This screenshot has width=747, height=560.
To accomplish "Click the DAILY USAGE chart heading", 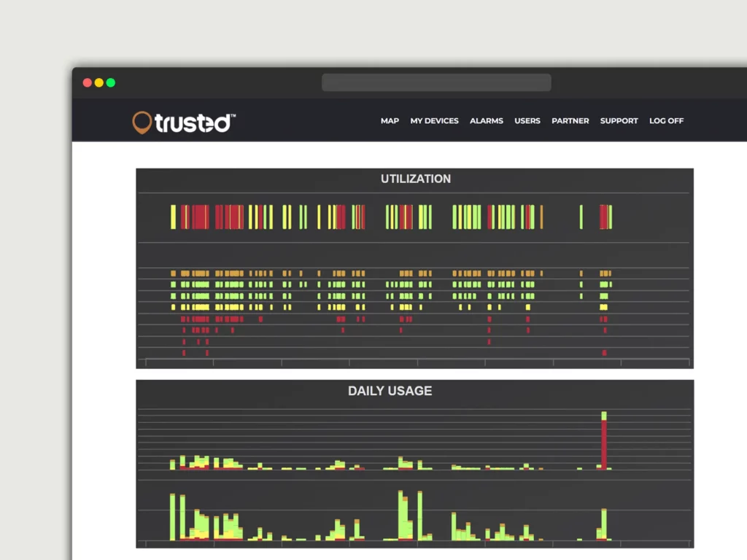I will tap(390, 391).
